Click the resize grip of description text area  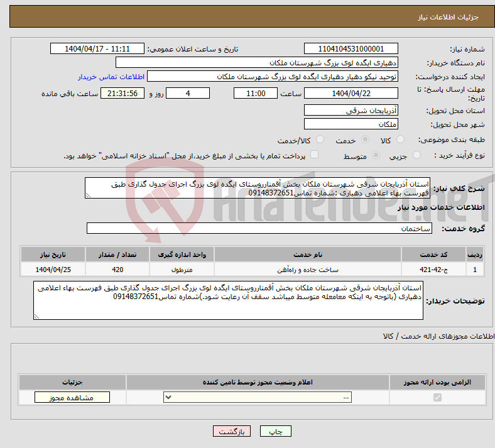pyautogui.click(x=88, y=195)
